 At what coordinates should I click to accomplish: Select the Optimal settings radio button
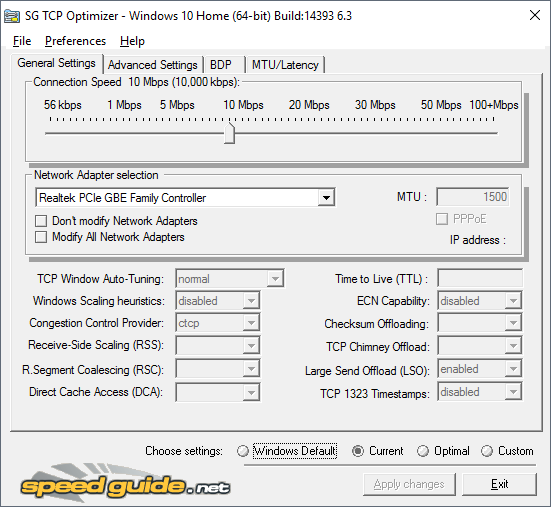(x=422, y=451)
